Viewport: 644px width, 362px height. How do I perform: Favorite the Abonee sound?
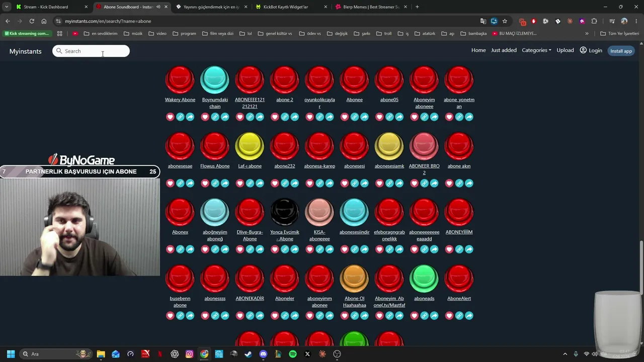(345, 117)
